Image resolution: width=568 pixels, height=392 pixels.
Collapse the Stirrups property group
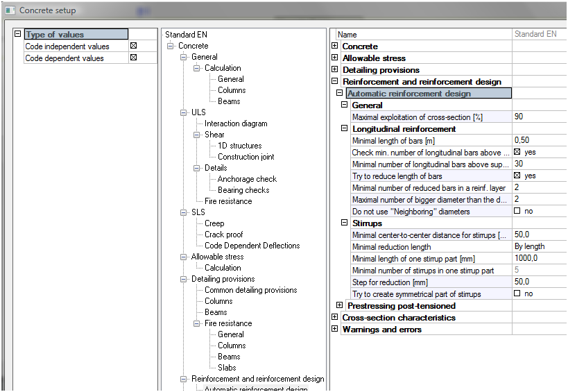[345, 223]
